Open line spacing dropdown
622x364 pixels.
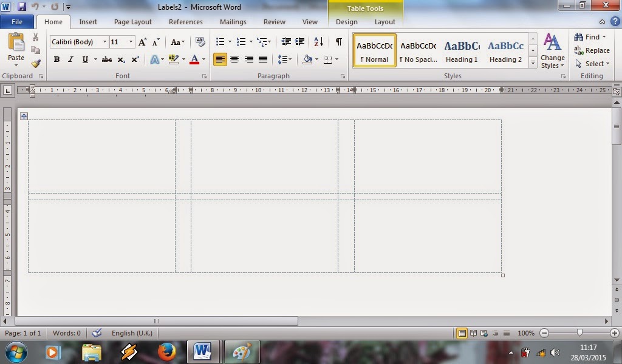tap(285, 60)
